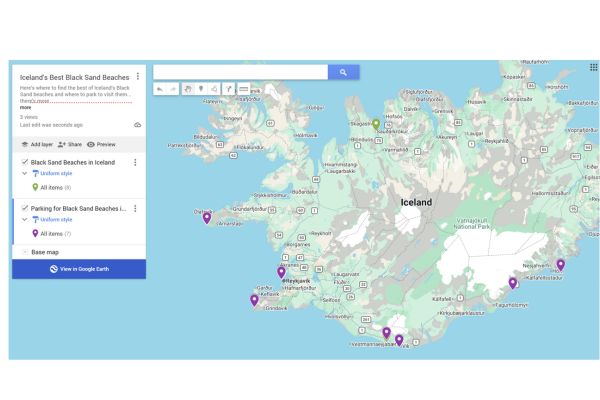Select the purple pin near Akranes
Screen dimensions: 600x400
(x=281, y=272)
